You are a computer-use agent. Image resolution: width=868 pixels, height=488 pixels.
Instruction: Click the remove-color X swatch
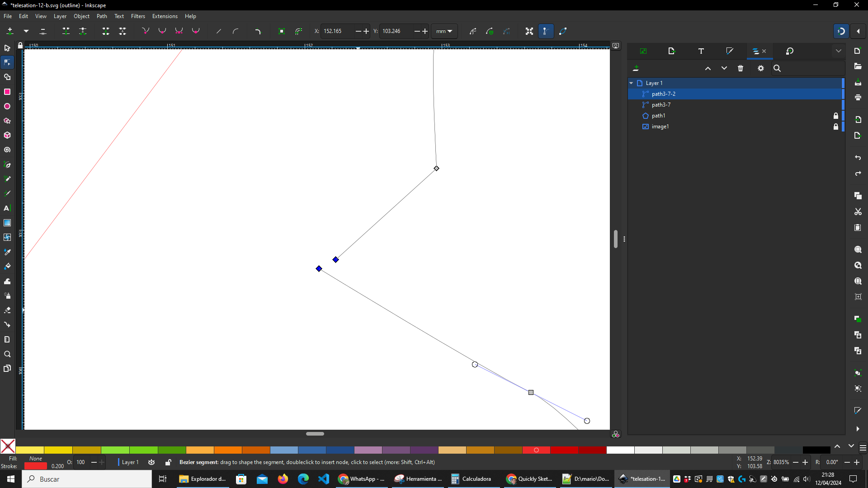click(x=8, y=446)
